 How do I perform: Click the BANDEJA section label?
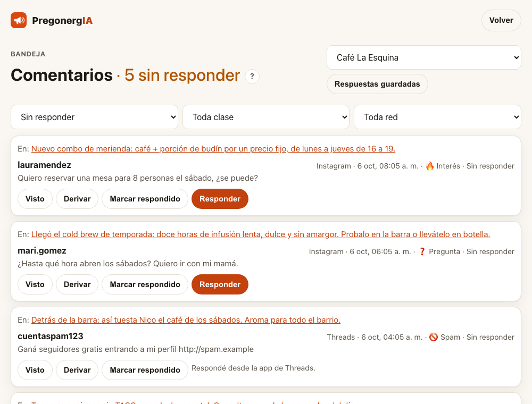tap(28, 54)
